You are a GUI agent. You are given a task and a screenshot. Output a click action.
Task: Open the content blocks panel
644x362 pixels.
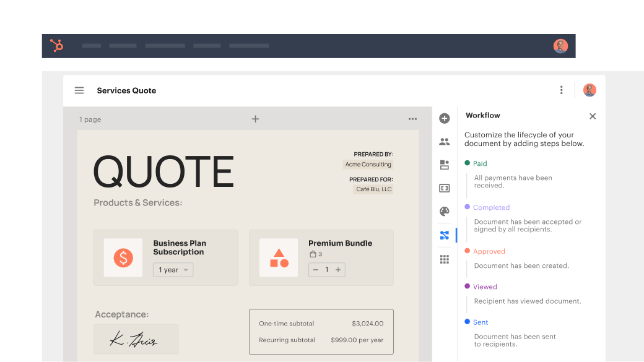(445, 165)
